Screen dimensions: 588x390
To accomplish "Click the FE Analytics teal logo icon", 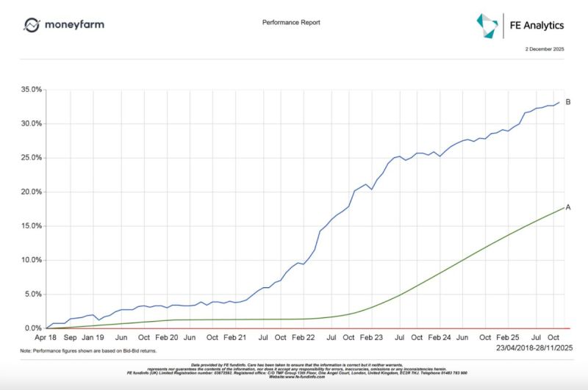I will (x=486, y=25).
